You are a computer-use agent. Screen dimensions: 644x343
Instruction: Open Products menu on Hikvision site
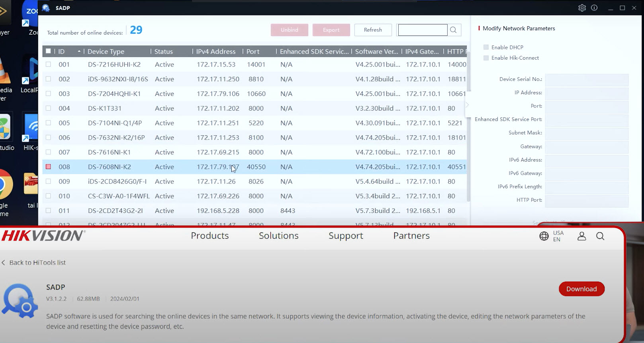coord(209,236)
